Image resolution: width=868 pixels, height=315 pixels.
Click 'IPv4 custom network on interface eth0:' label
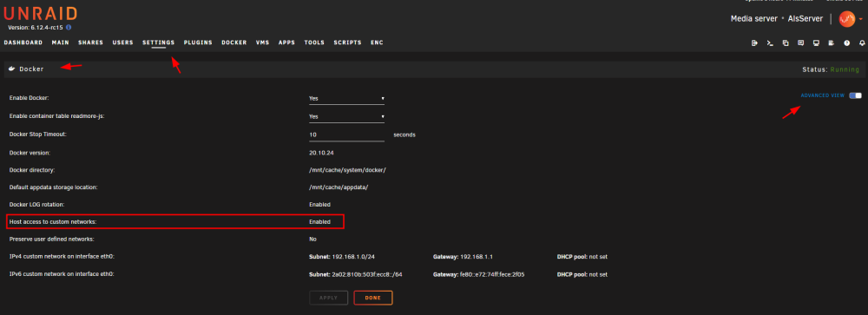62,257
